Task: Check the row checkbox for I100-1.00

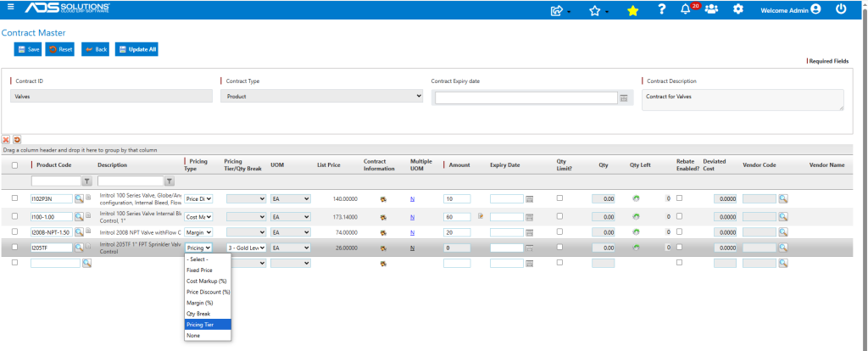Action: tap(15, 216)
